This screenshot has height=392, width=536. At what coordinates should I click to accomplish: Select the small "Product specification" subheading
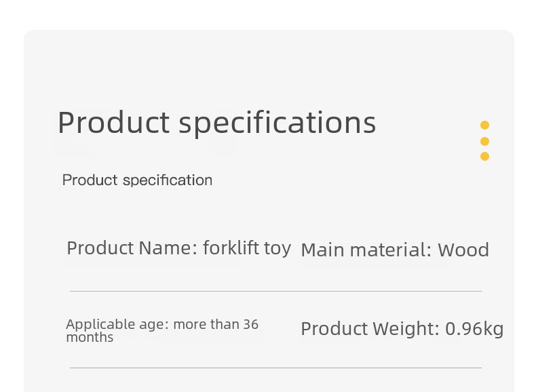pyautogui.click(x=137, y=180)
